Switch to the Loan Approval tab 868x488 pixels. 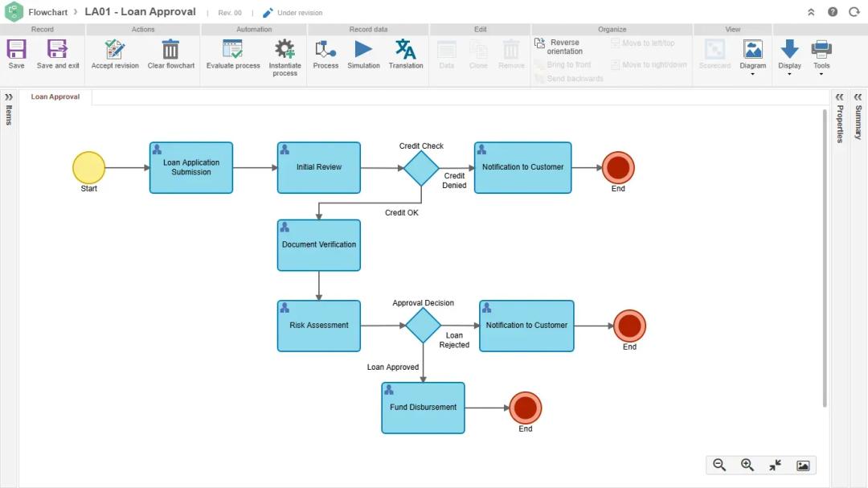55,97
